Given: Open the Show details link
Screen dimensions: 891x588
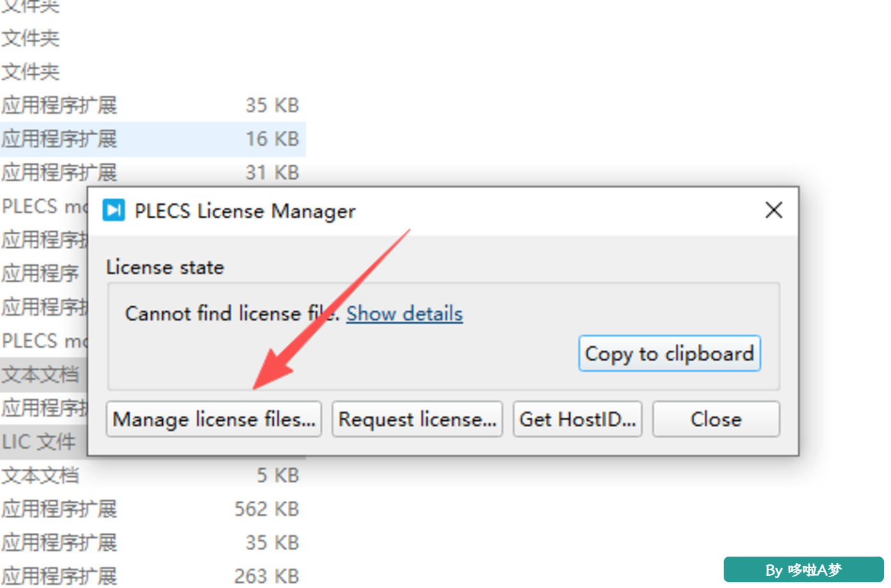Looking at the screenshot, I should tap(404, 314).
